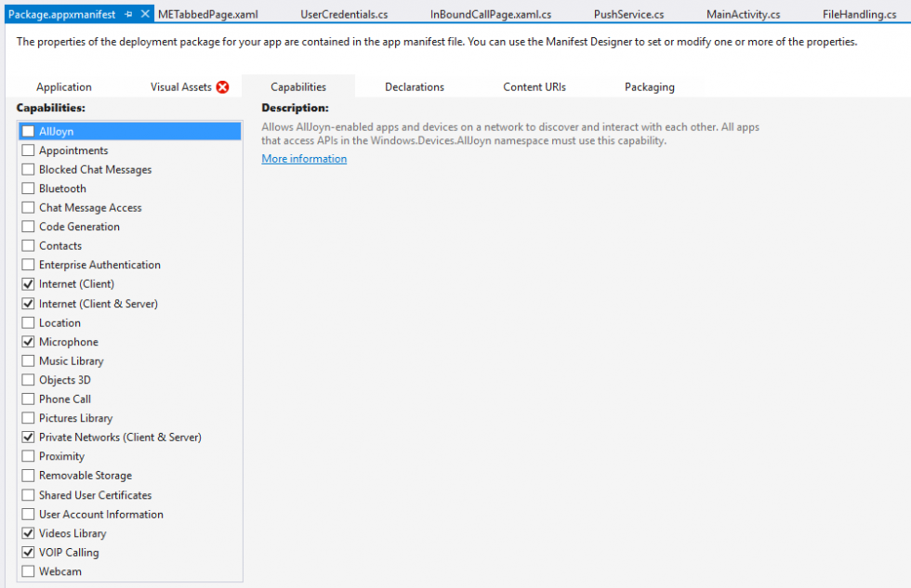Select the Content URIs tab
Image resolution: width=911 pixels, height=588 pixels.
coord(534,86)
